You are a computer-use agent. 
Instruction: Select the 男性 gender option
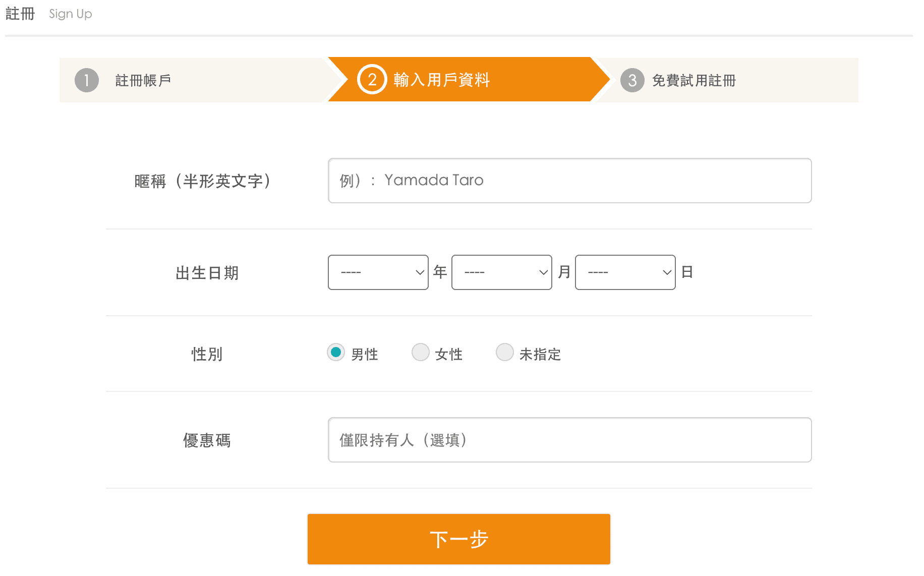click(336, 353)
